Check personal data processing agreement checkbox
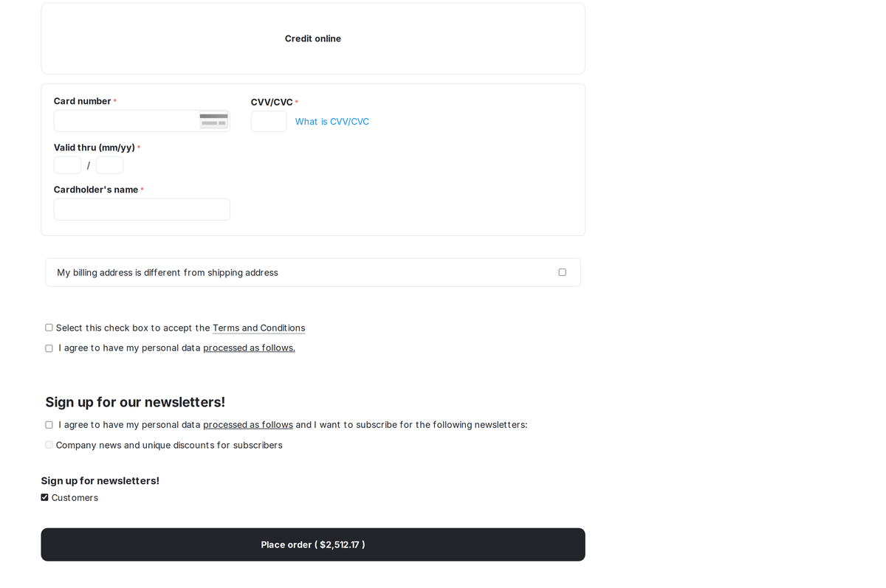The image size is (886, 588). pos(49,348)
